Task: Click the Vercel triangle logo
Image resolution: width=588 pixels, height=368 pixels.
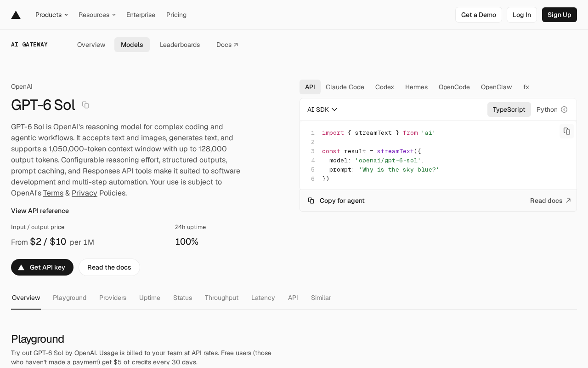Action: coord(16,15)
